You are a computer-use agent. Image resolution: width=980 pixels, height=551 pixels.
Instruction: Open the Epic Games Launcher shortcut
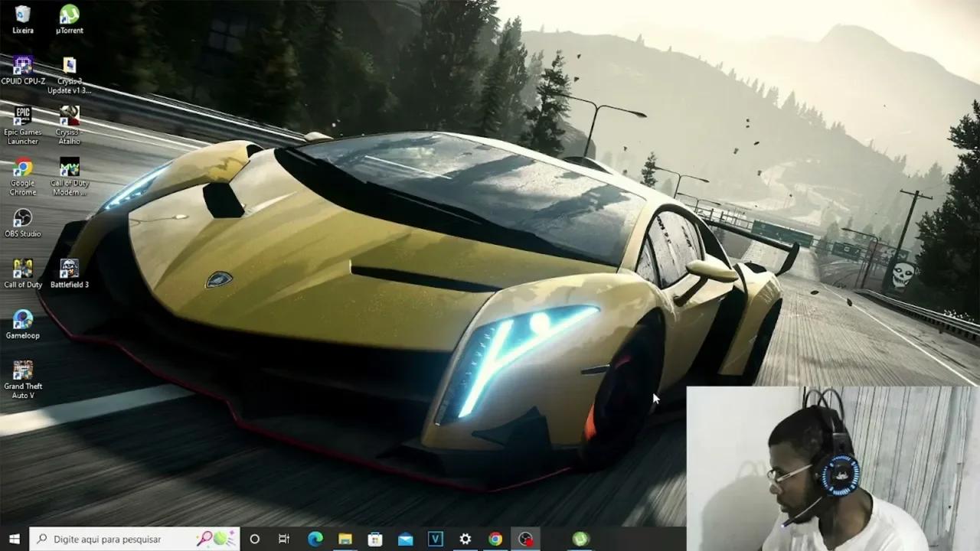tap(23, 125)
